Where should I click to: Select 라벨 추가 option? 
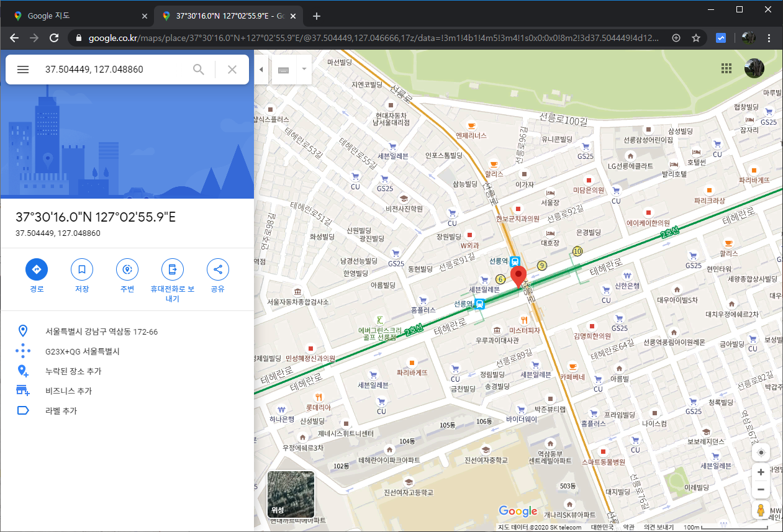[61, 411]
